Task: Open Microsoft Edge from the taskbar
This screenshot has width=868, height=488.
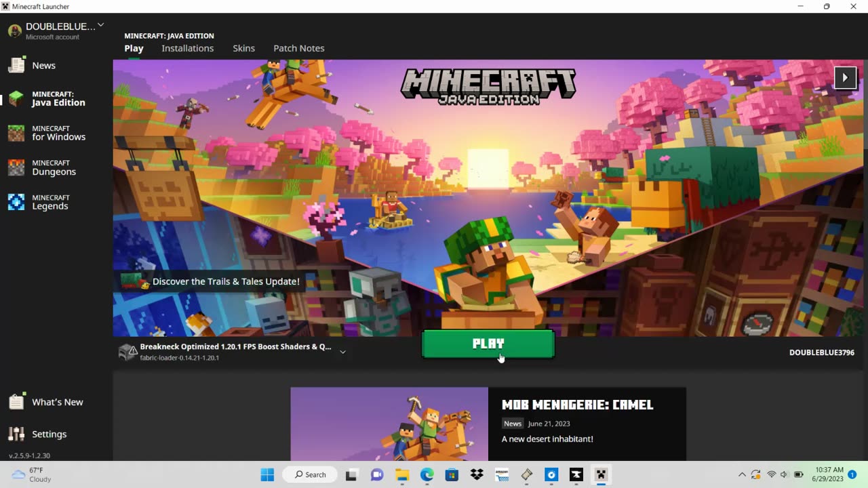Action: [427, 474]
